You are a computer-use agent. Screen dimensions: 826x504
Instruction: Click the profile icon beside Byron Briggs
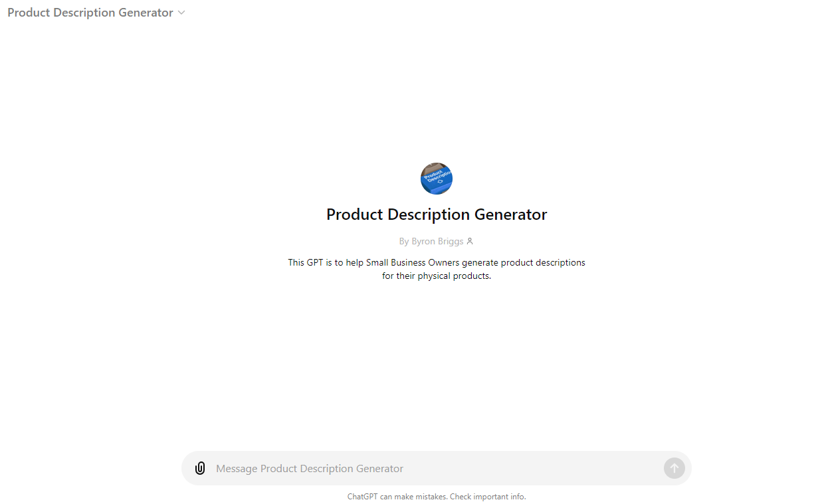pos(470,242)
